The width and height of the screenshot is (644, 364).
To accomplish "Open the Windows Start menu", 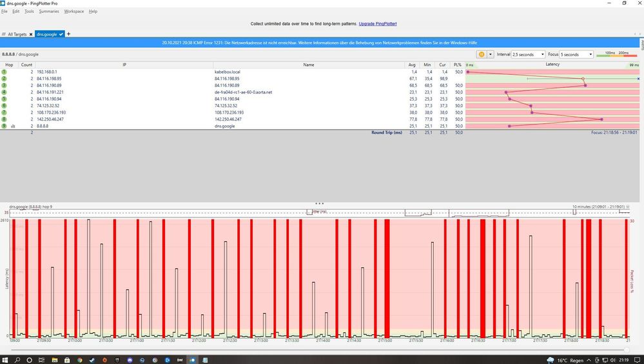I will (x=5, y=360).
